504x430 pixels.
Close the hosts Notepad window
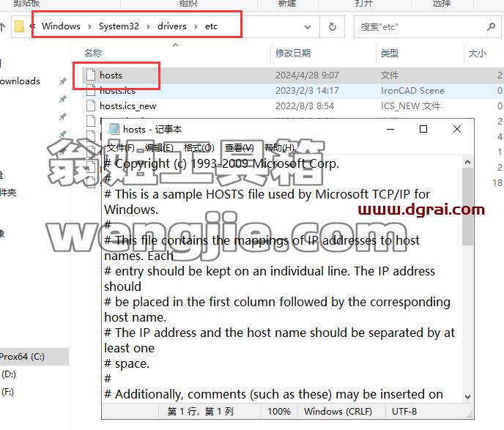point(457,129)
